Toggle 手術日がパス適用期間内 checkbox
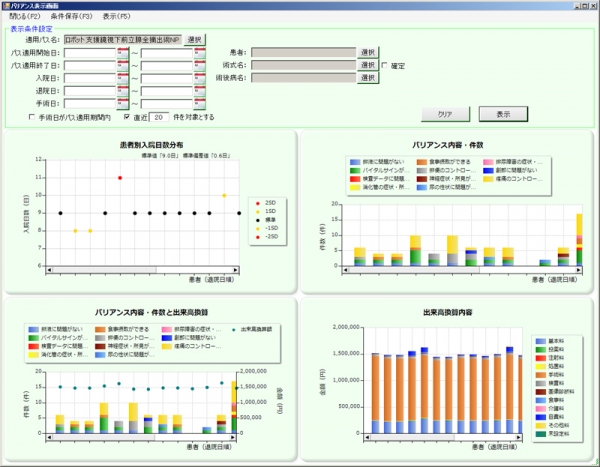Image resolution: width=600 pixels, height=467 pixels. pos(31,117)
